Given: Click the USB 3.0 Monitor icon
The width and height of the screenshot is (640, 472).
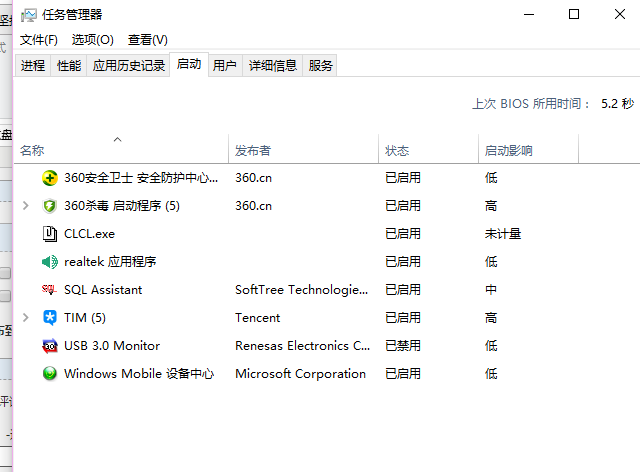Looking at the screenshot, I should click(x=50, y=346).
